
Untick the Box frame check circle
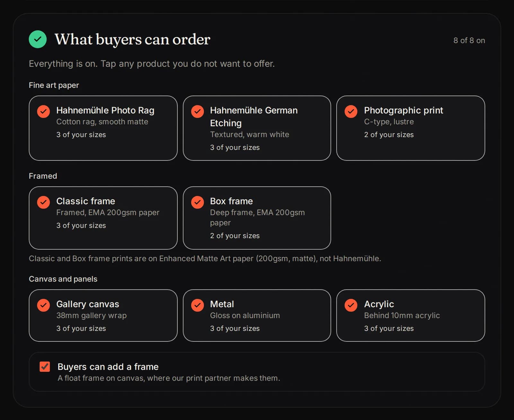[x=197, y=202]
